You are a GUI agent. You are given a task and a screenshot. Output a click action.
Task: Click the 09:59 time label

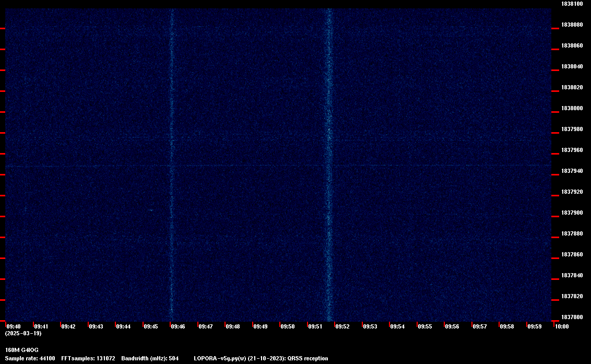coord(535,326)
